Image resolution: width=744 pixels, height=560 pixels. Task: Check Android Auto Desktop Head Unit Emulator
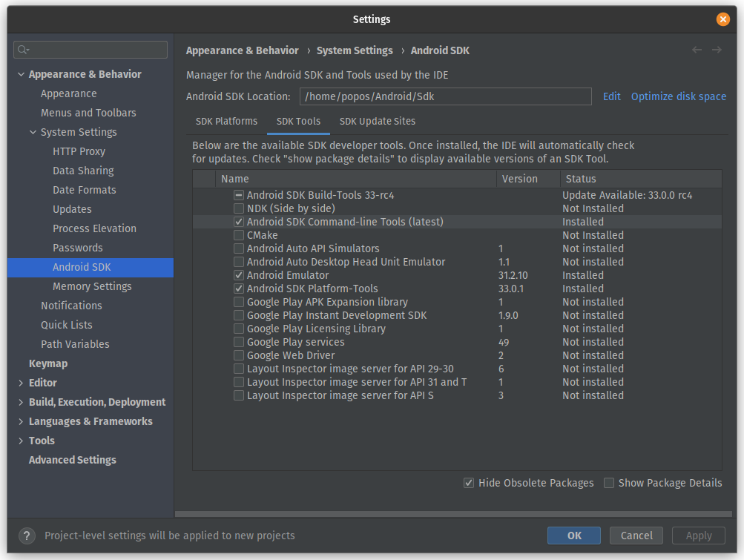pyautogui.click(x=239, y=262)
